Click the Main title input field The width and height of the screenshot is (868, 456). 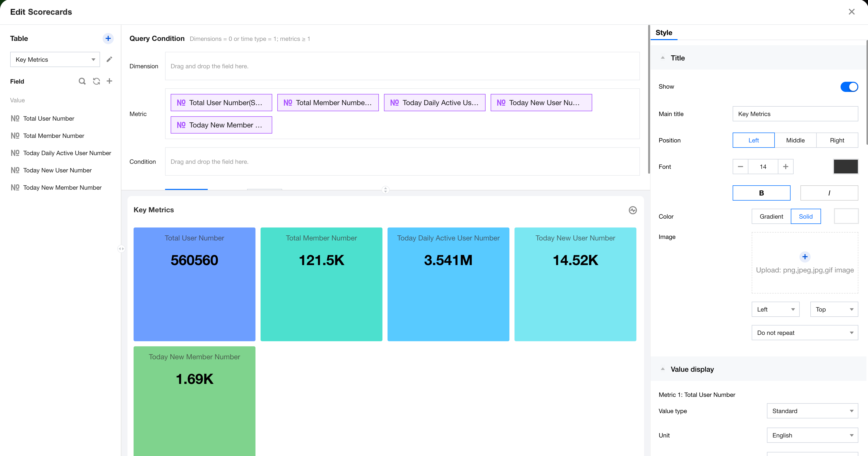pyautogui.click(x=795, y=114)
